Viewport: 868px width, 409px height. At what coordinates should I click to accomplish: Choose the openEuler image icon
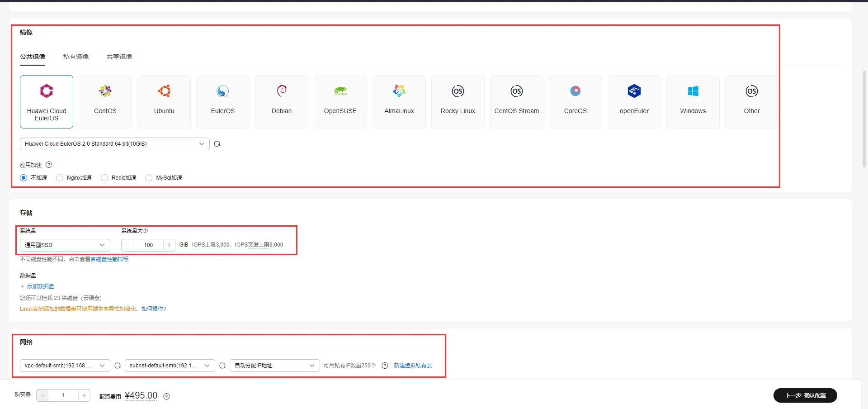[x=634, y=91]
